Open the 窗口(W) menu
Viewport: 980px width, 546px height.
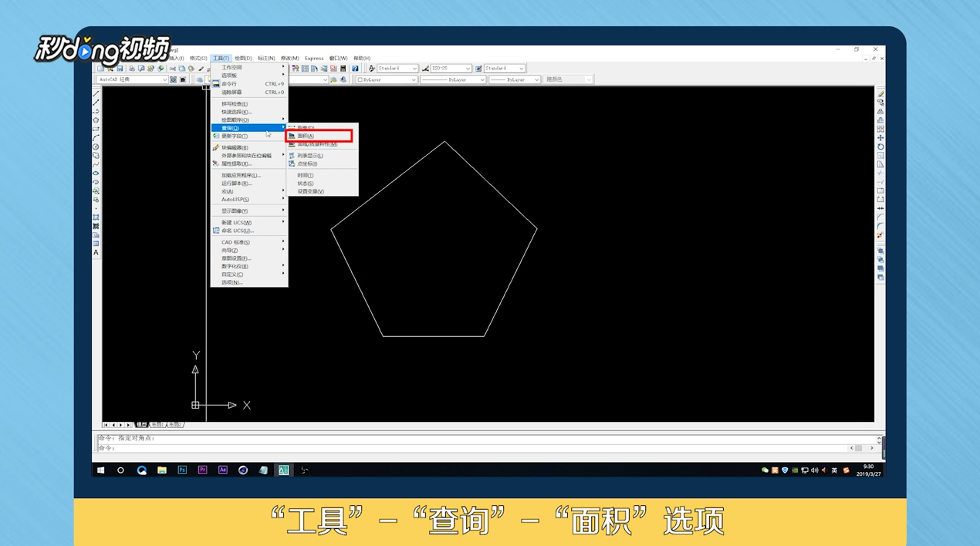[x=338, y=58]
